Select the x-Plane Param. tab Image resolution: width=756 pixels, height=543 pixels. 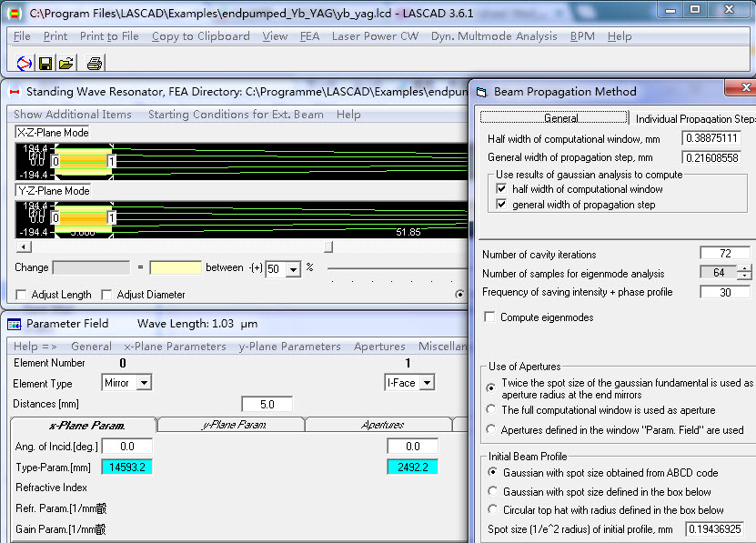[85, 426]
